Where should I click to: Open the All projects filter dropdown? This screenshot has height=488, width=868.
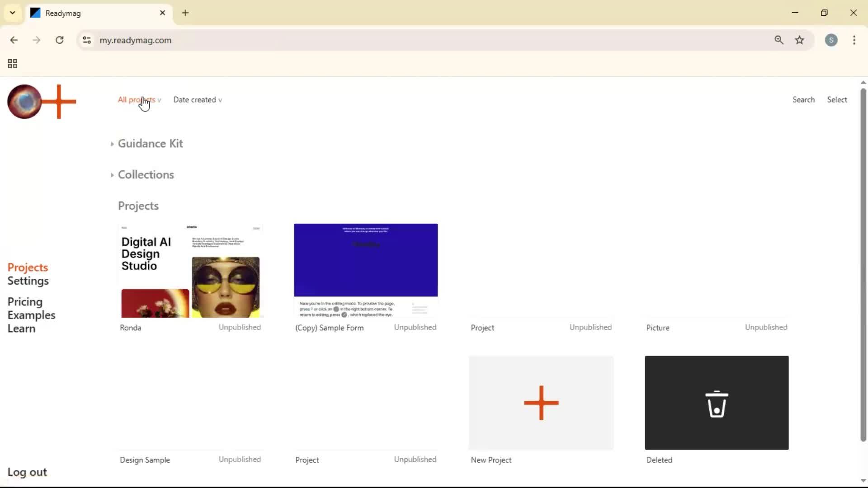137,99
